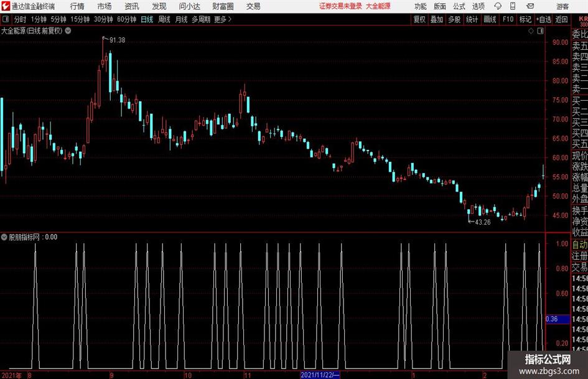Click the 多股 multi-stock toolbar button

coord(454,19)
